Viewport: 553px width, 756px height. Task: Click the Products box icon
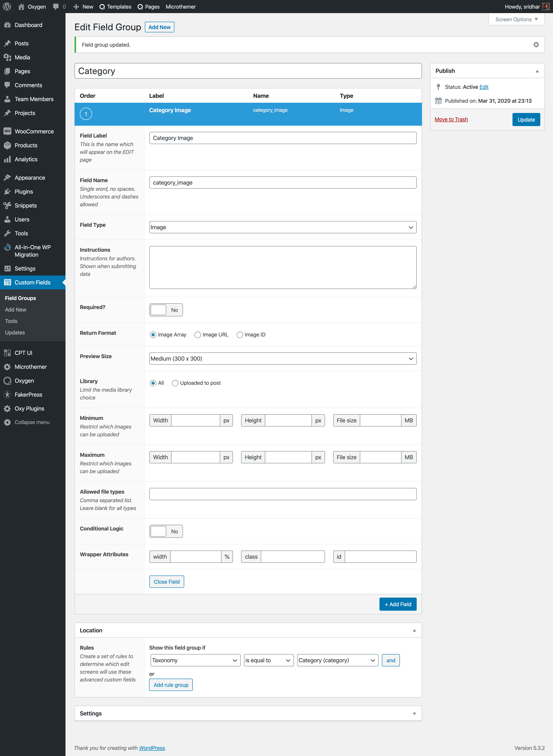pos(7,145)
